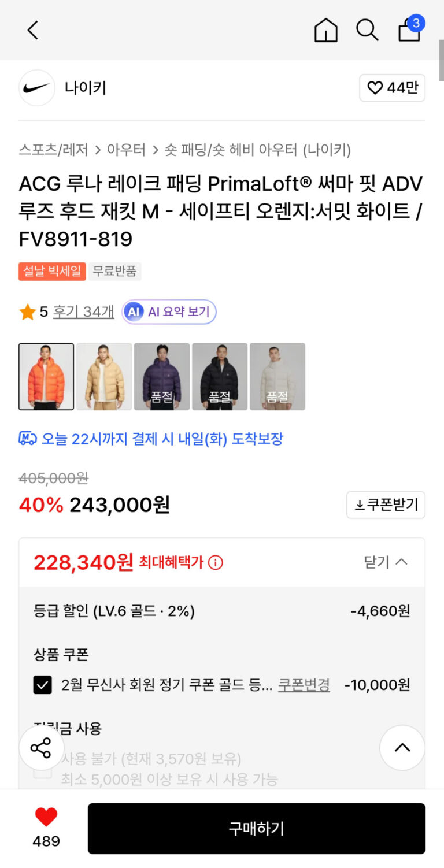This screenshot has width=444, height=868.
Task: Tap the share icon button
Action: [x=41, y=748]
